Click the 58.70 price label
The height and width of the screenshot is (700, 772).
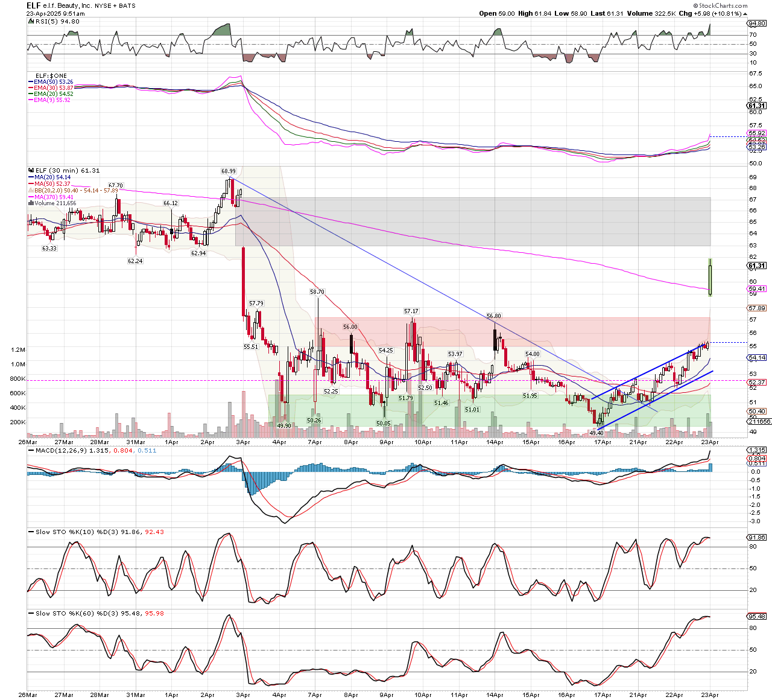coord(317,292)
